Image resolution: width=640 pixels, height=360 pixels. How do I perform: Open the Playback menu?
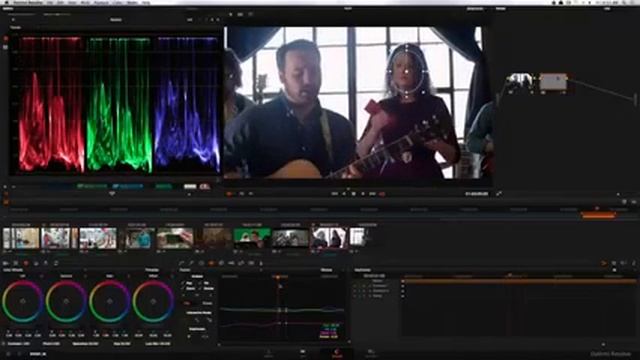(101, 2)
